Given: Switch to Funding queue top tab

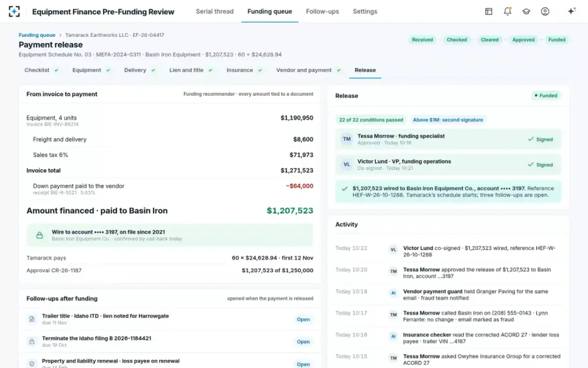Looking at the screenshot, I should [x=269, y=11].
